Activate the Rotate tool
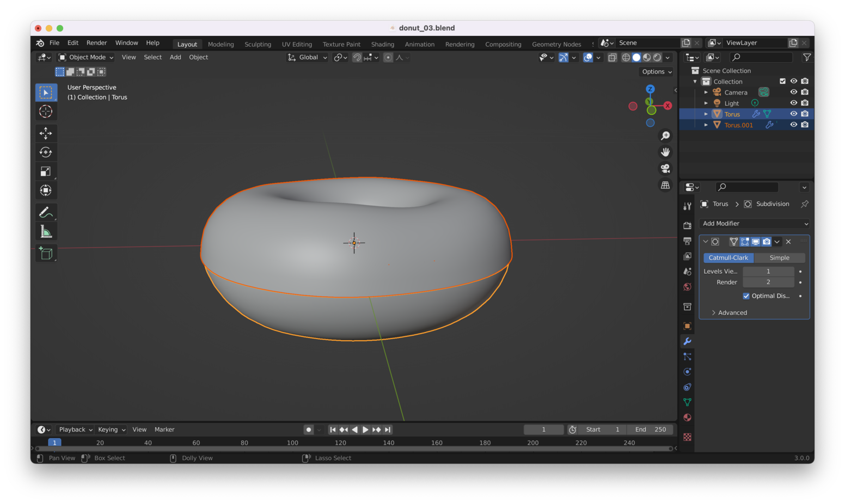845x504 pixels. pos(46,152)
